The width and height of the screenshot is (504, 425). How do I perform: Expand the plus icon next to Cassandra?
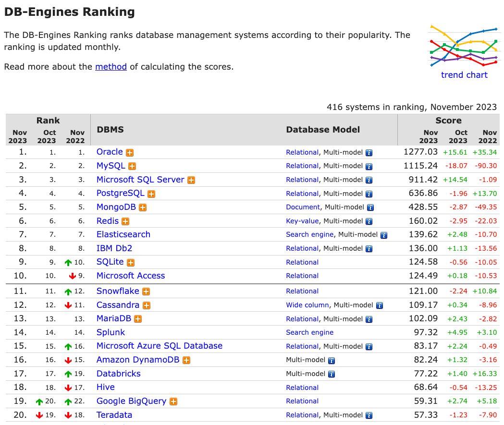[x=147, y=305]
